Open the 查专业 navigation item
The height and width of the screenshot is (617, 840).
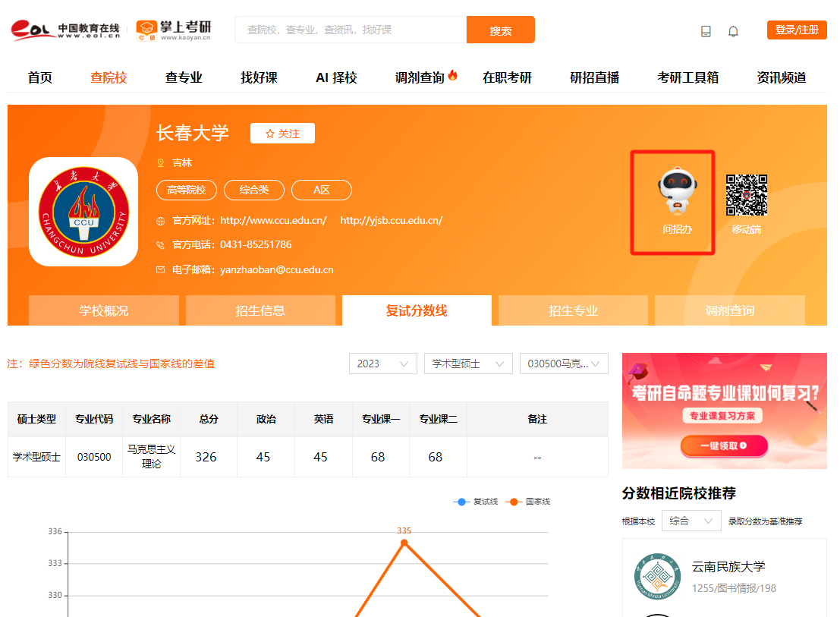pyautogui.click(x=184, y=77)
